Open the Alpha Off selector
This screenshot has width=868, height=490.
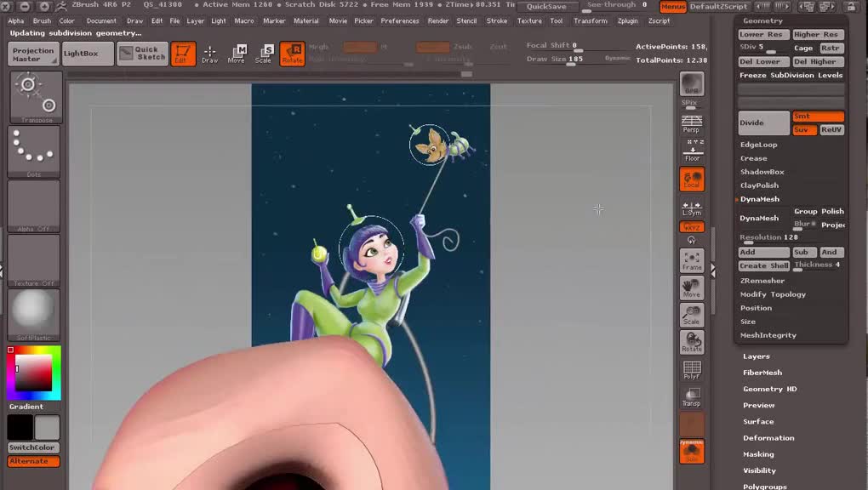tap(34, 206)
